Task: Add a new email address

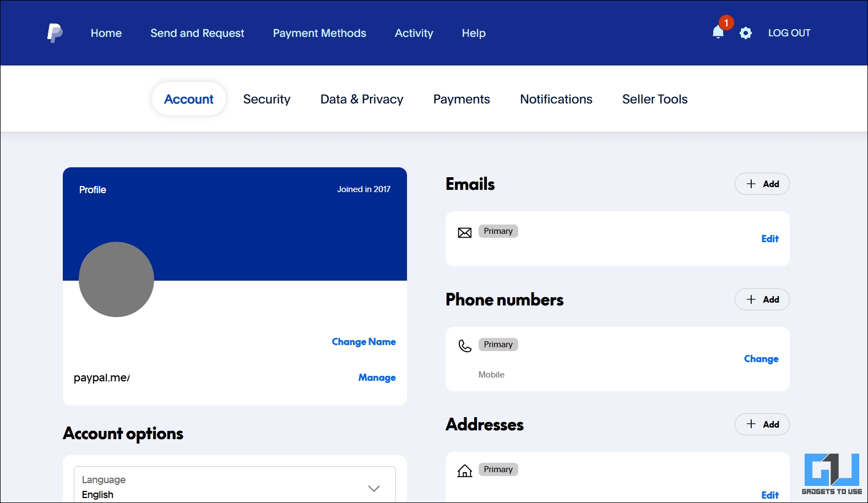Action: point(762,184)
